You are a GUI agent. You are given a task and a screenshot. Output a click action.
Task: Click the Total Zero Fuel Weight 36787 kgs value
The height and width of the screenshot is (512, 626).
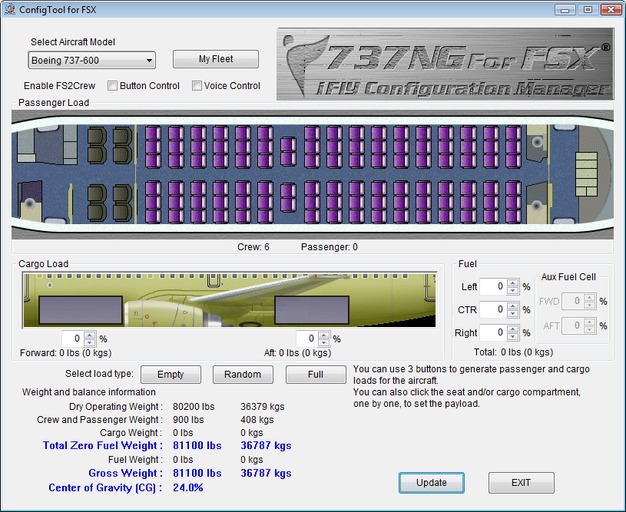coord(265,446)
